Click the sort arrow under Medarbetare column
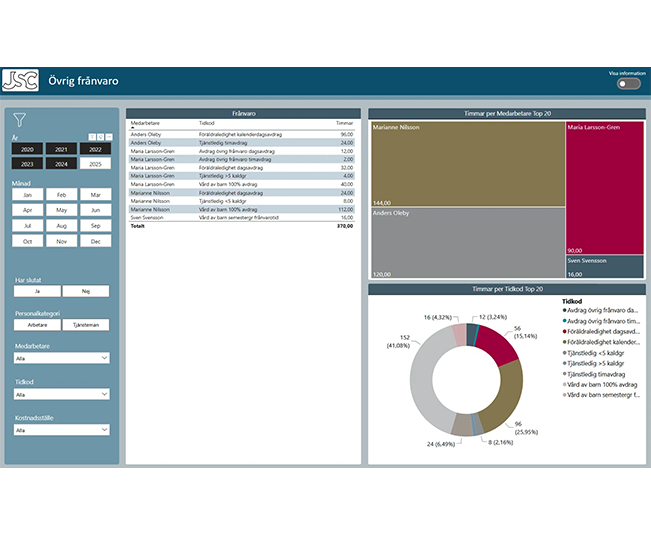The image size is (651, 535). pos(133,128)
